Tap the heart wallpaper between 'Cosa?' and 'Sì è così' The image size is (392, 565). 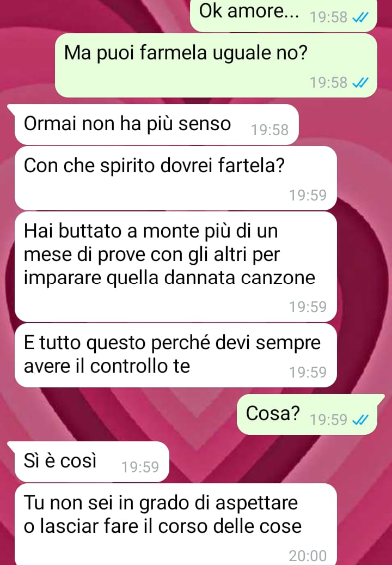tap(201, 438)
